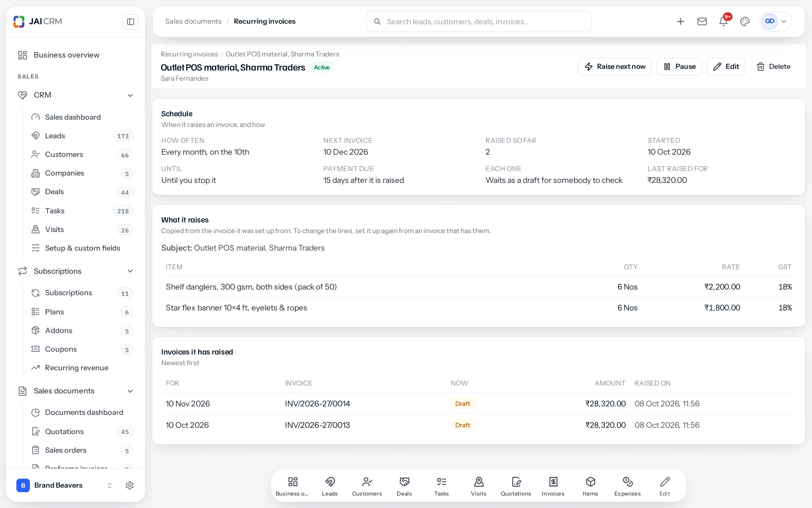Open Plans in the sidebar
This screenshot has width=812, height=508.
click(x=82, y=312)
